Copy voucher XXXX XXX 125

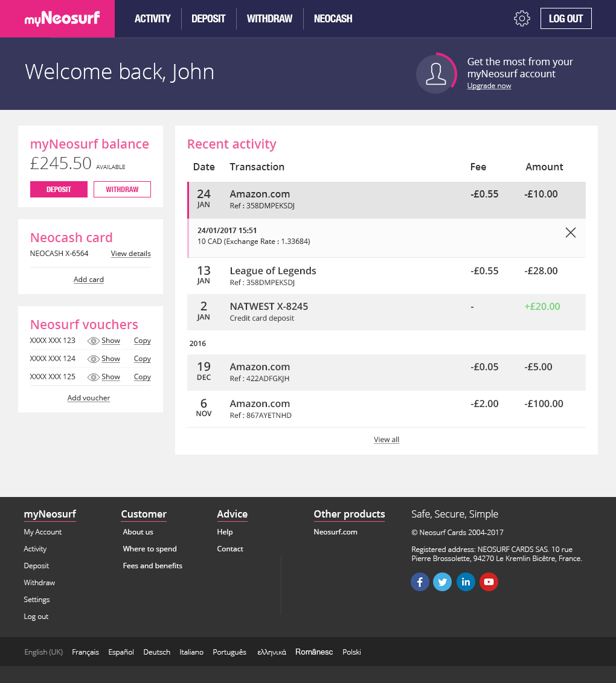point(142,377)
